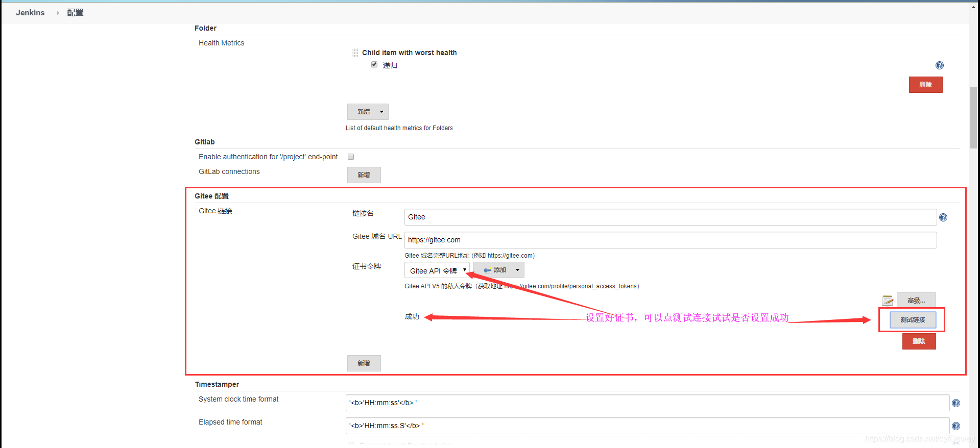
Task: Click 测试链接 to test Gitee connection
Action: 913,320
